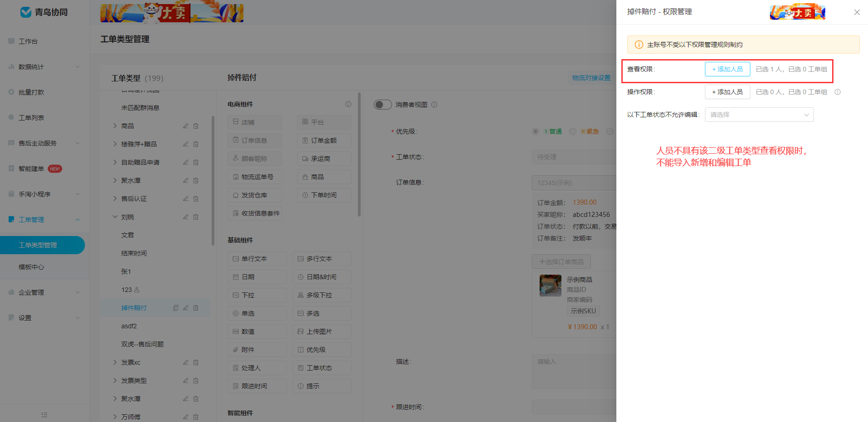This screenshot has width=868, height=422.
Task: Click the 消费者视图 help icon
Action: pyautogui.click(x=434, y=105)
